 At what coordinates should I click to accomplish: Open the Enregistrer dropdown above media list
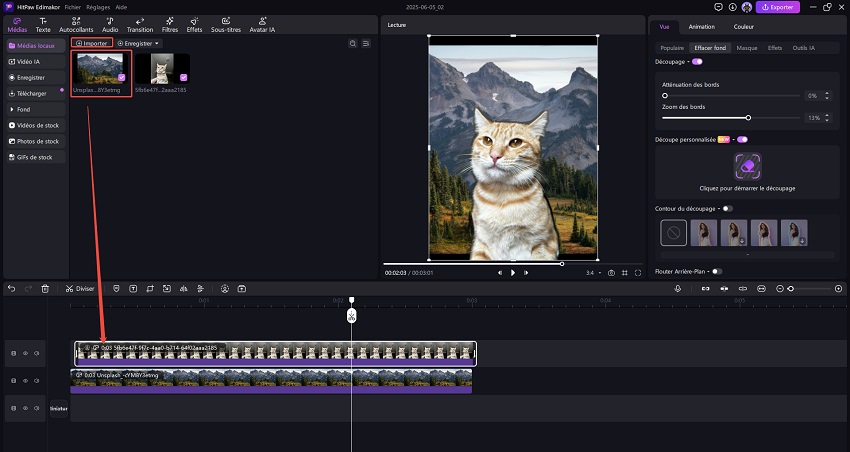139,43
